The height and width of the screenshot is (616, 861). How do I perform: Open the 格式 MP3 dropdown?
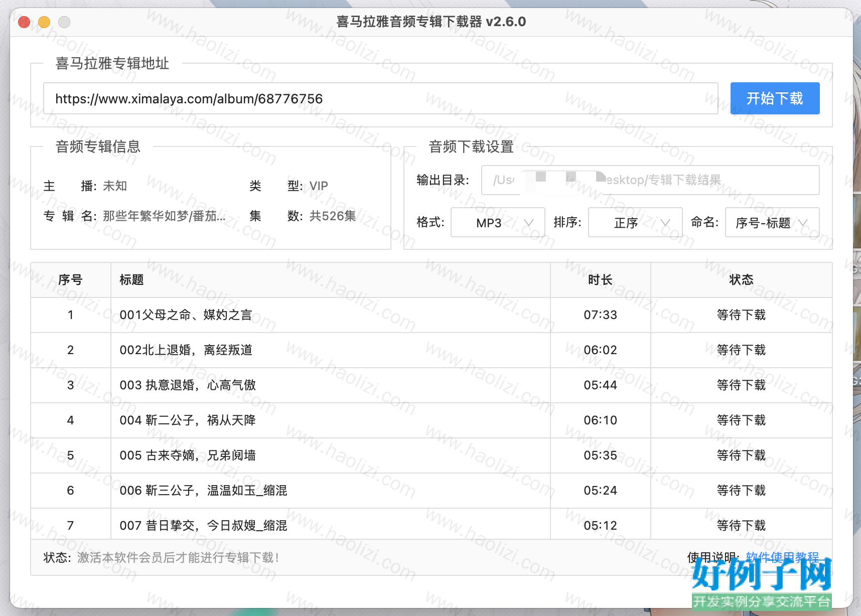tap(498, 222)
